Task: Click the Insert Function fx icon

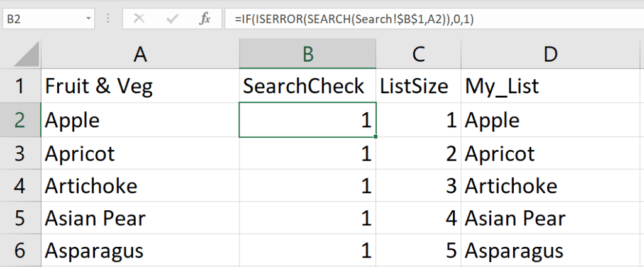Action: click(x=205, y=19)
